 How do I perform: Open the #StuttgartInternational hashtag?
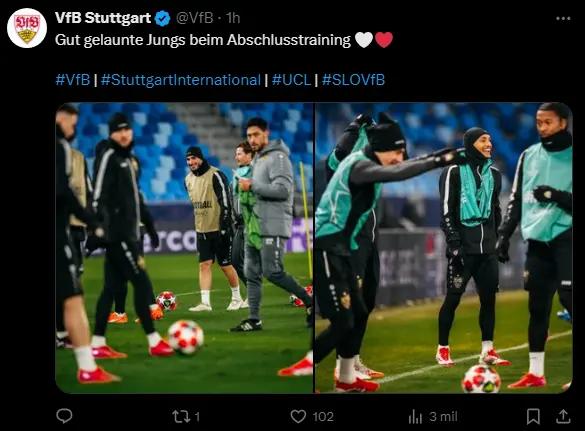(x=181, y=80)
